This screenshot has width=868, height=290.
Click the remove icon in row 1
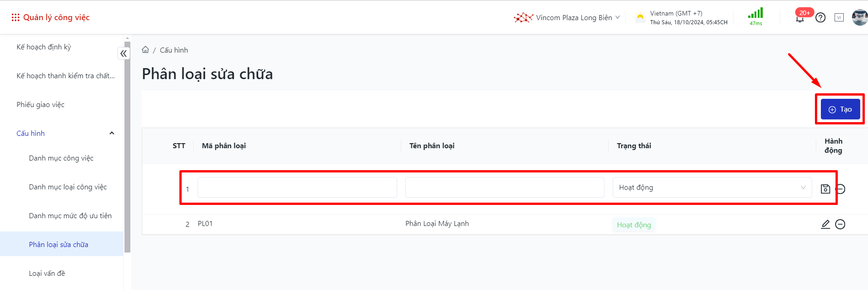[x=841, y=188]
